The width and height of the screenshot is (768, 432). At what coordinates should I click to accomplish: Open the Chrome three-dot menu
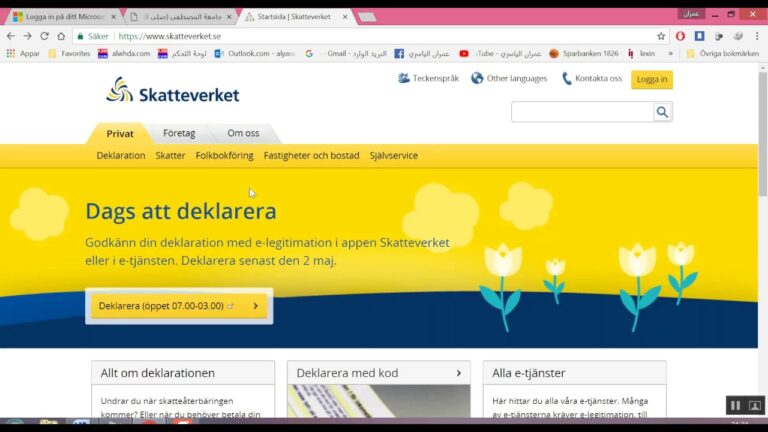[x=757, y=36]
